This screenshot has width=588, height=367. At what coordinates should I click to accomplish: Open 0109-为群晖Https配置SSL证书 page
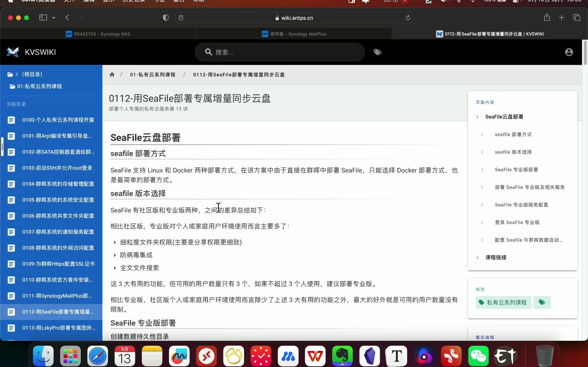[51, 264]
